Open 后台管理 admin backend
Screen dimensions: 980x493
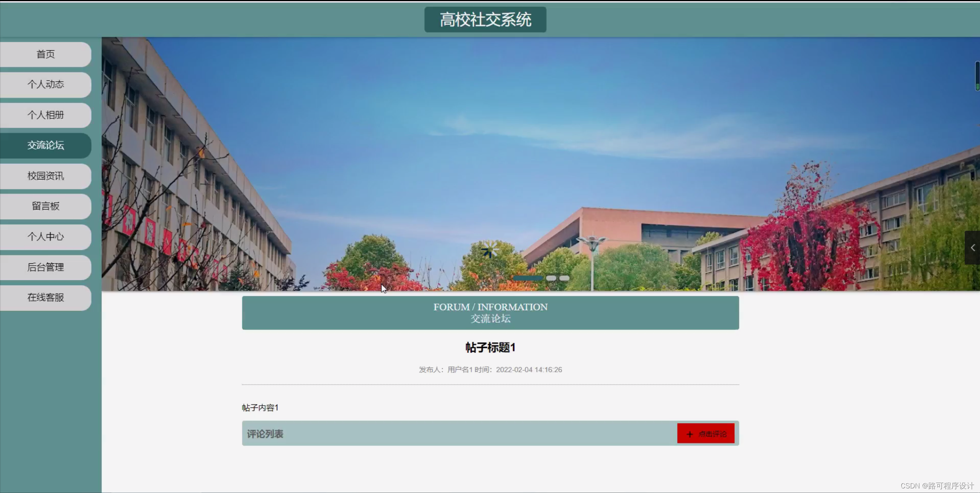click(46, 267)
